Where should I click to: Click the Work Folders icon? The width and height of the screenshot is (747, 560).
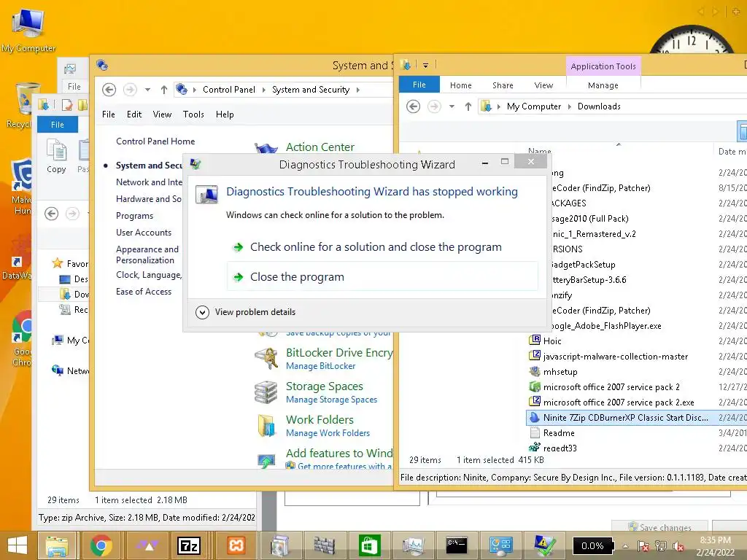(266, 425)
